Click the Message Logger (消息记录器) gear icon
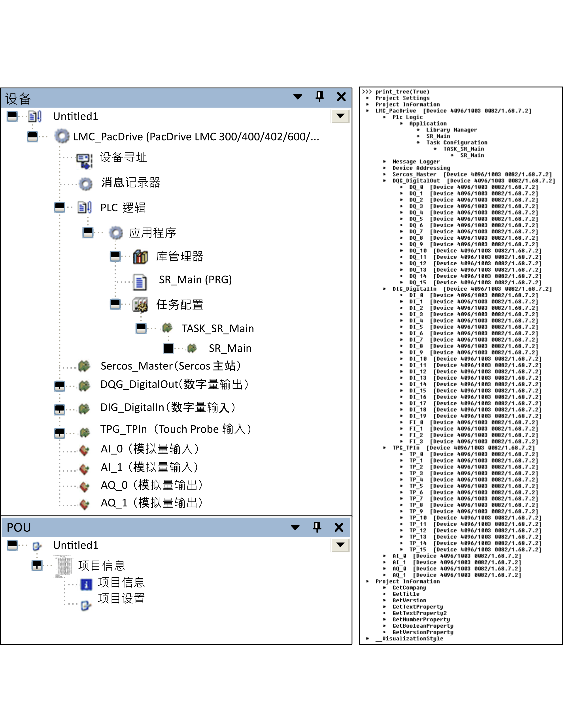563x728 pixels. (x=86, y=183)
